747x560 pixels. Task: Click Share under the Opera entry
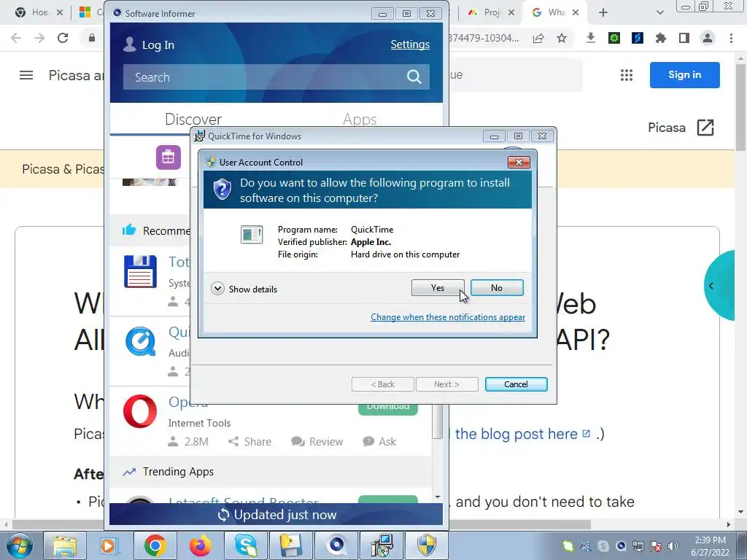249,441
